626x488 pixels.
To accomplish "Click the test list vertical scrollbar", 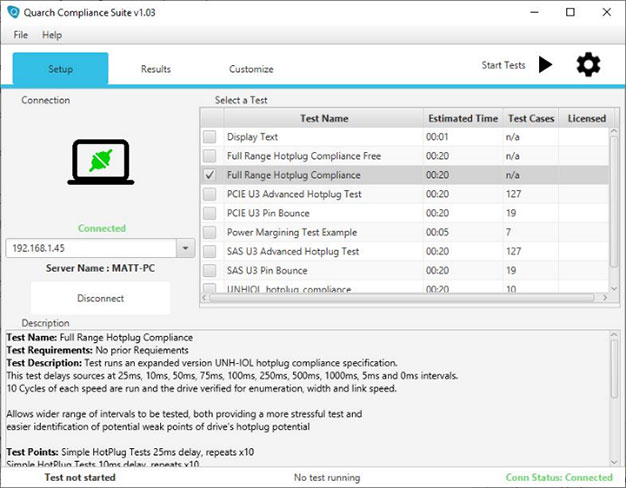I will point(614,200).
